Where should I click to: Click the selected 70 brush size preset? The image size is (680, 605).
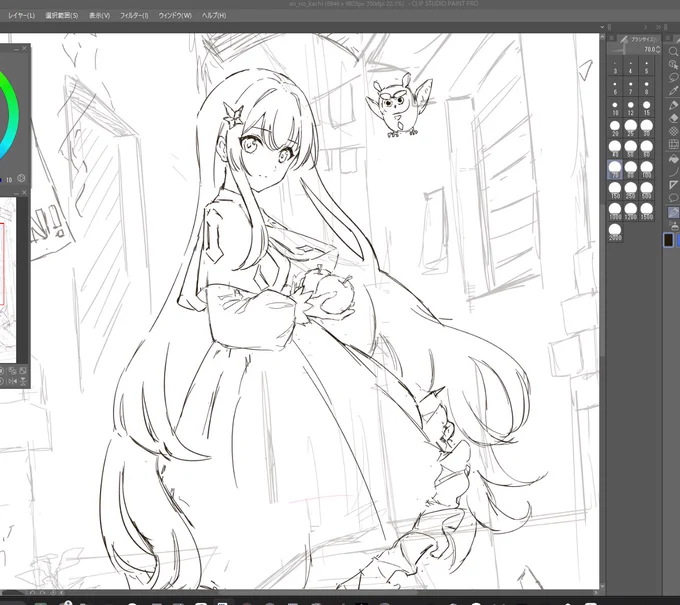click(x=615, y=170)
